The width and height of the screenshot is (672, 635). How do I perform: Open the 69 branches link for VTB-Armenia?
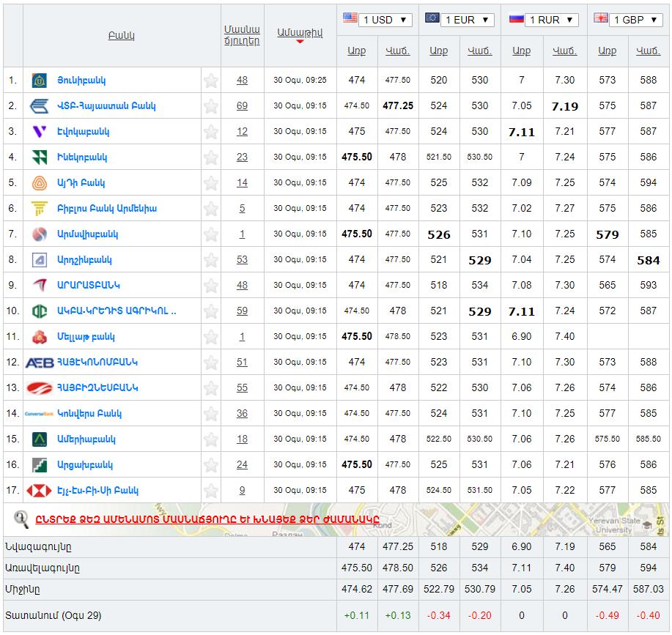tap(242, 106)
